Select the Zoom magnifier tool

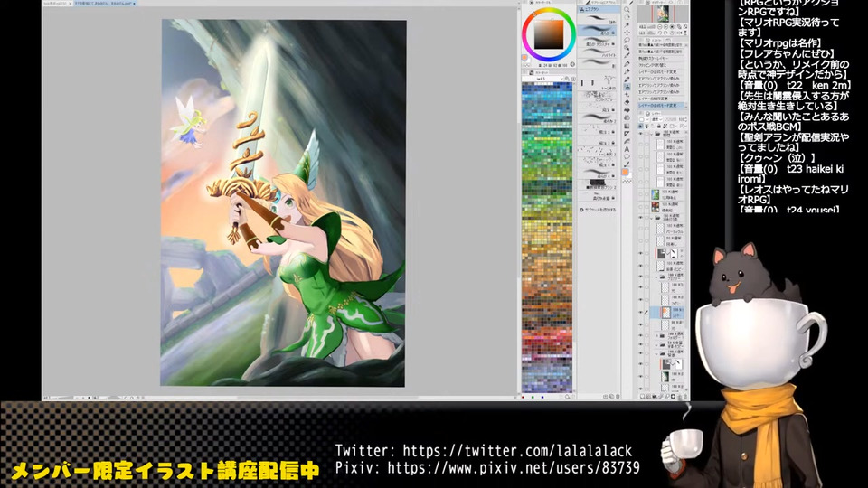(627, 9)
